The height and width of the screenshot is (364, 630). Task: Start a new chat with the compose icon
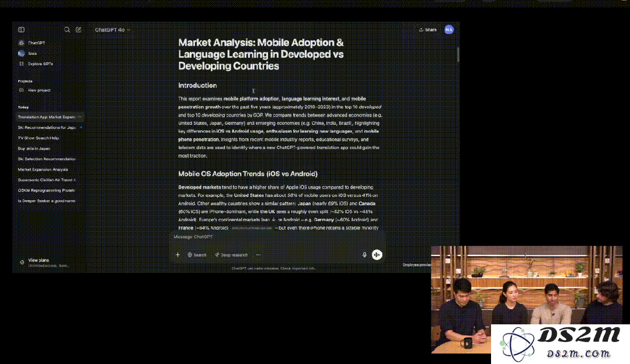[78, 30]
